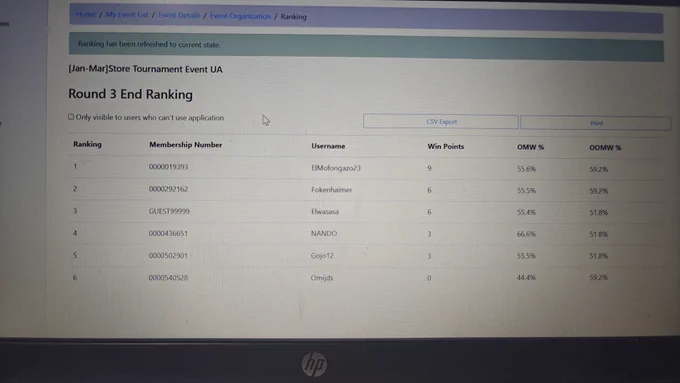Click win points value 9
The height and width of the screenshot is (383, 680).
coord(429,168)
